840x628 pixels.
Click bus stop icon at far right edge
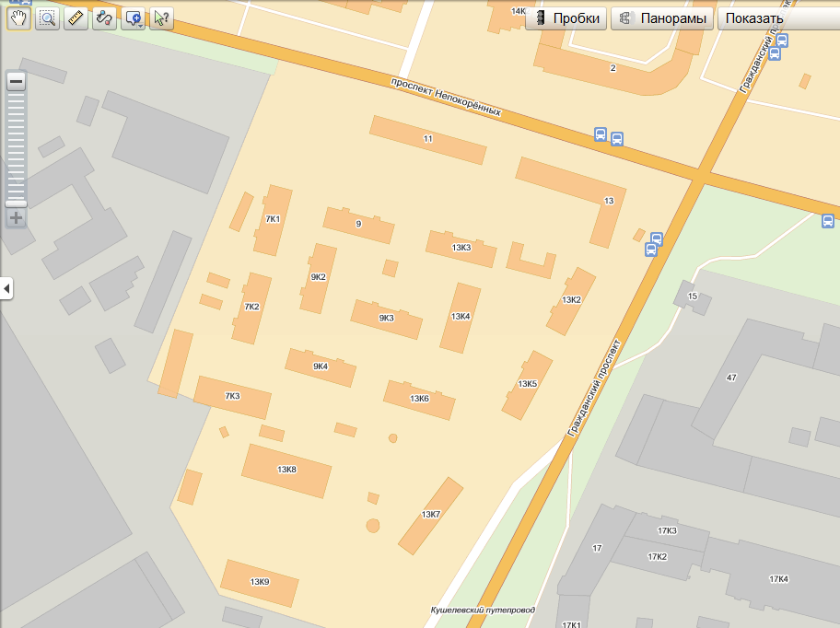pos(828,220)
